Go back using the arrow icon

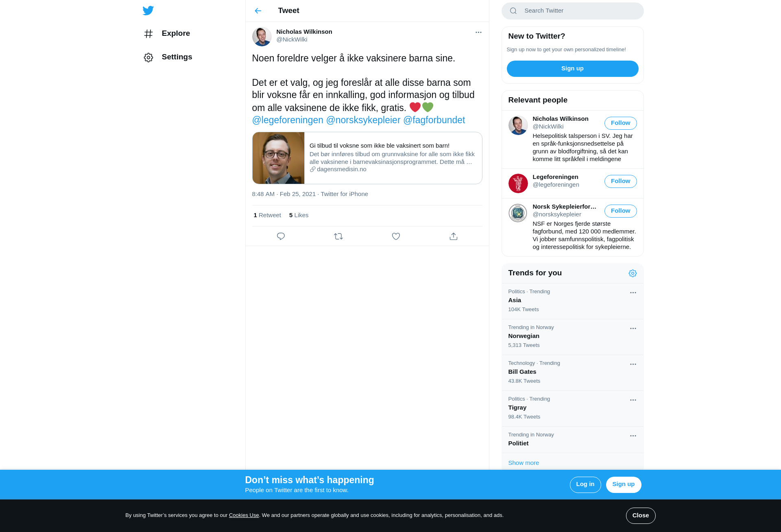pos(258,11)
